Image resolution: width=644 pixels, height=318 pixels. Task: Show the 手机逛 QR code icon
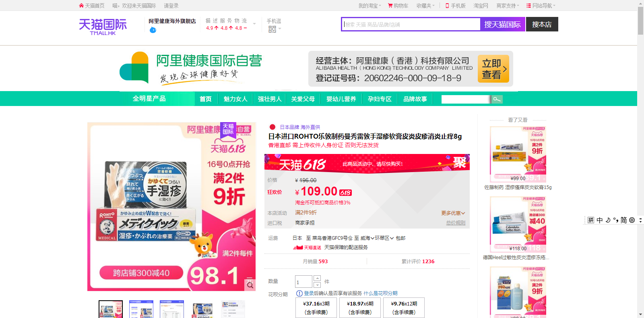pyautogui.click(x=272, y=29)
